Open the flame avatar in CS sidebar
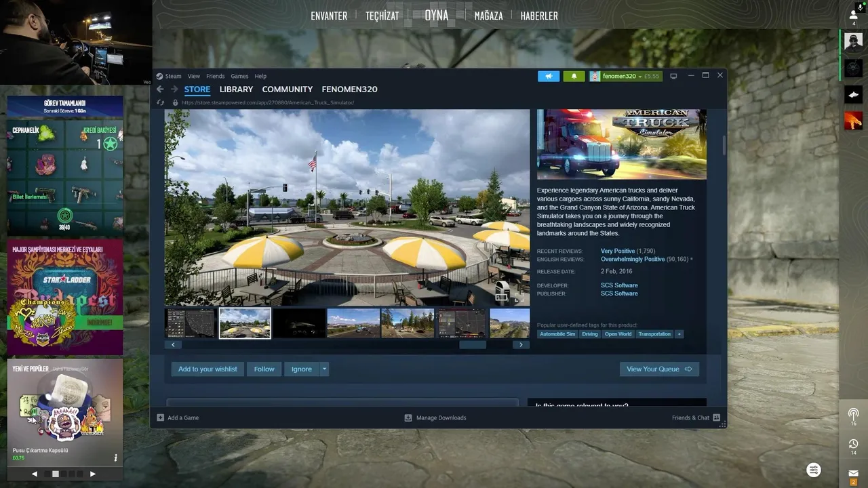Image resolution: width=868 pixels, height=488 pixels. pos(853,121)
